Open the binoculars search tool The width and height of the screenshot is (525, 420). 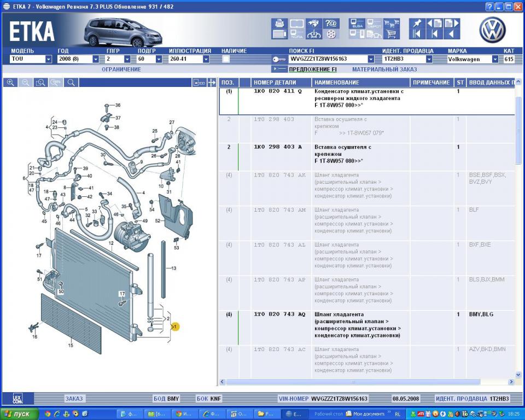[x=314, y=23]
